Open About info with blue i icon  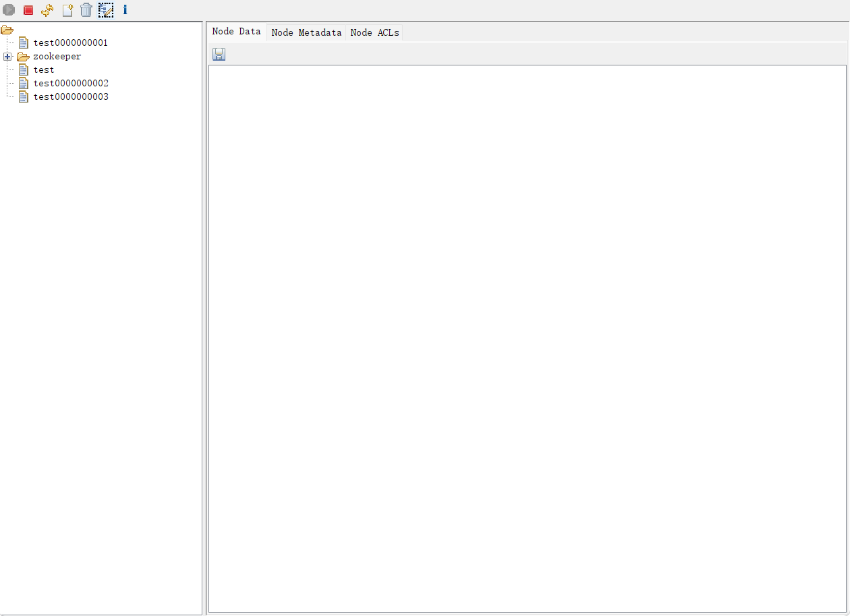tap(125, 10)
